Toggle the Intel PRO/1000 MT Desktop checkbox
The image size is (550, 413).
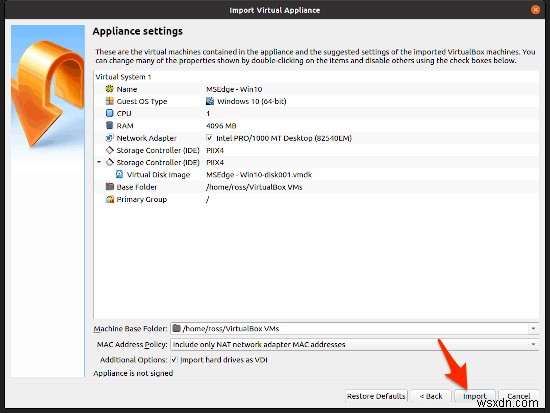[209, 138]
